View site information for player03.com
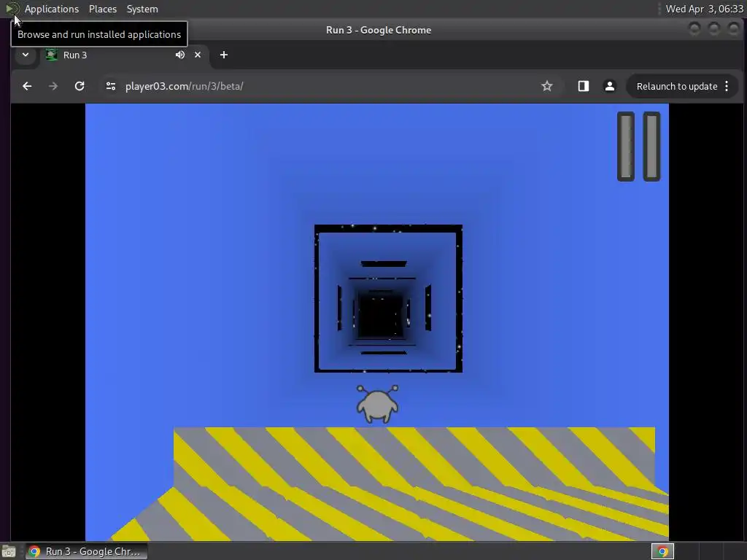 coord(111,86)
